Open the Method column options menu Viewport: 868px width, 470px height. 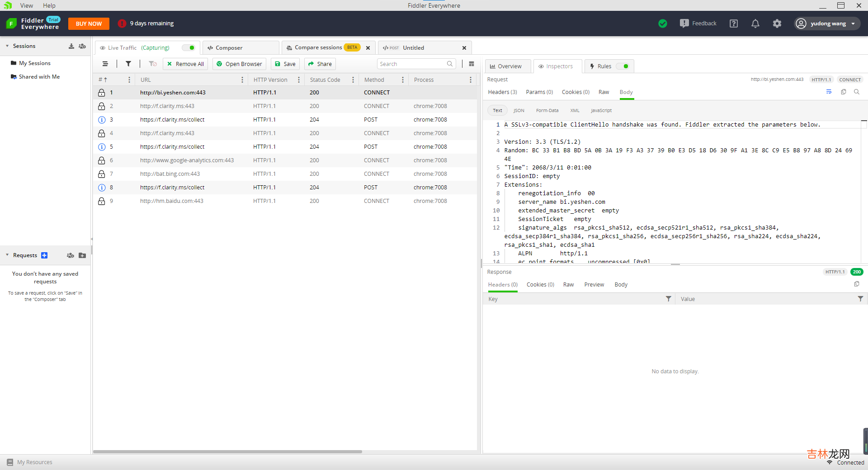403,80
